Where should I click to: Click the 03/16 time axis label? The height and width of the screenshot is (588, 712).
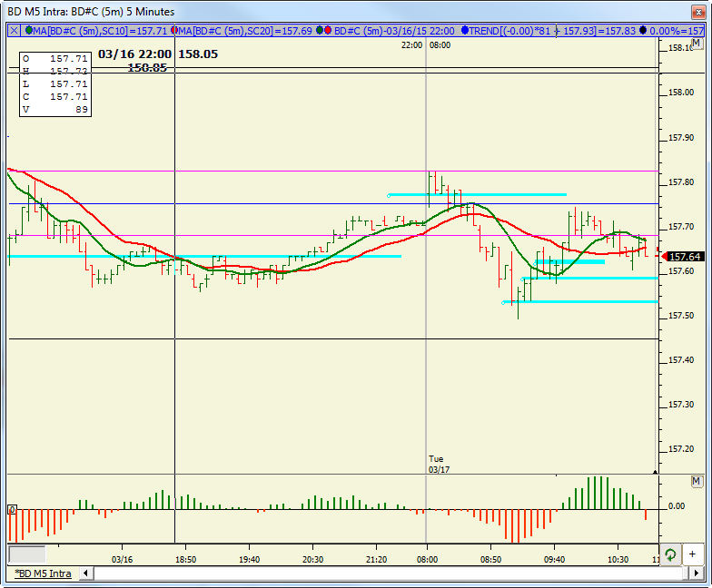pos(122,559)
